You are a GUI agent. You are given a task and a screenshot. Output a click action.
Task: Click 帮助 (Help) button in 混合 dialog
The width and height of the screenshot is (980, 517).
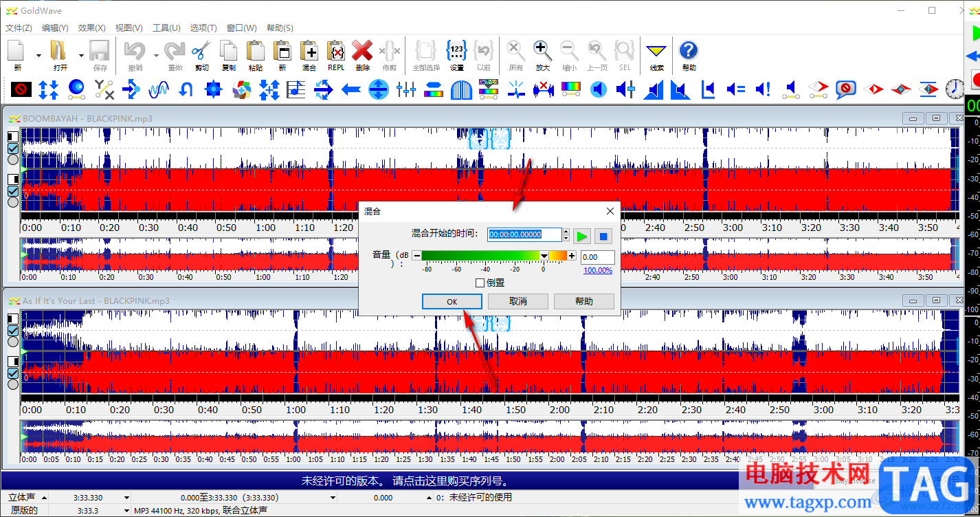click(584, 301)
